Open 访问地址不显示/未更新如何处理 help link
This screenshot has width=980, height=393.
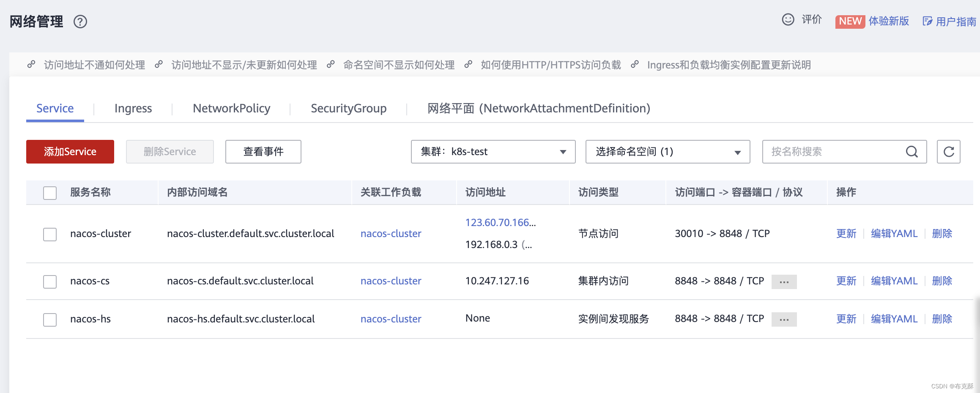pyautogui.click(x=244, y=65)
